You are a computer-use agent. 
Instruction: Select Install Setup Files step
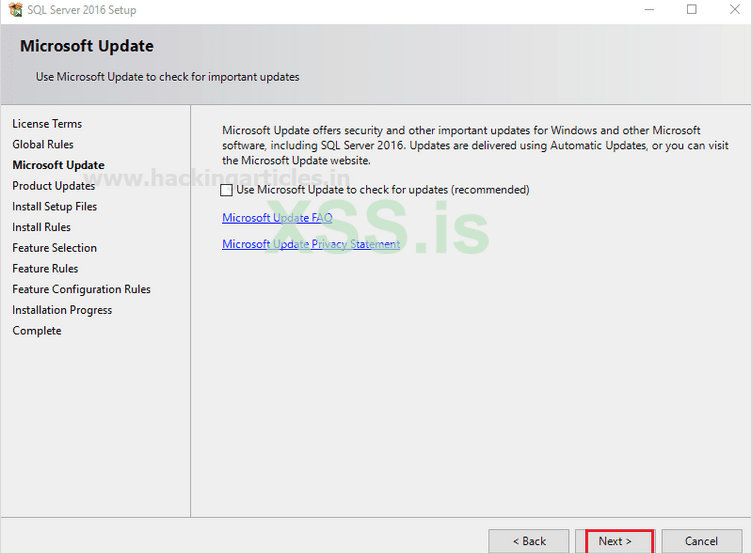point(55,206)
